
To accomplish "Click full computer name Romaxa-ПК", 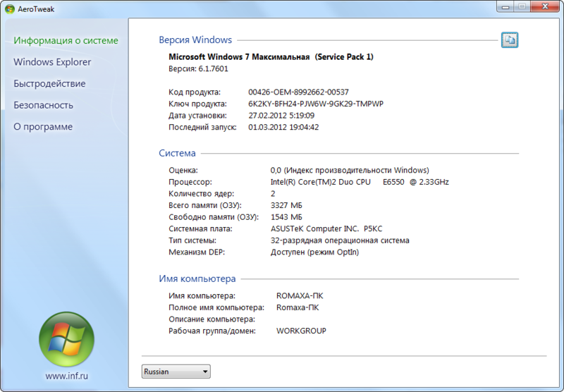I will (298, 307).
